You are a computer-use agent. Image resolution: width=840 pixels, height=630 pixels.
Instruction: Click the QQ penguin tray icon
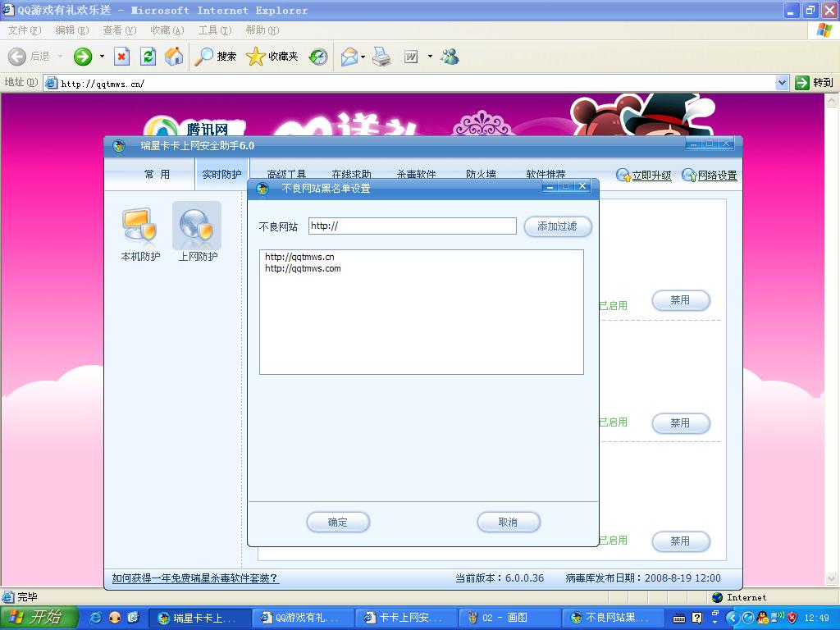(x=764, y=619)
